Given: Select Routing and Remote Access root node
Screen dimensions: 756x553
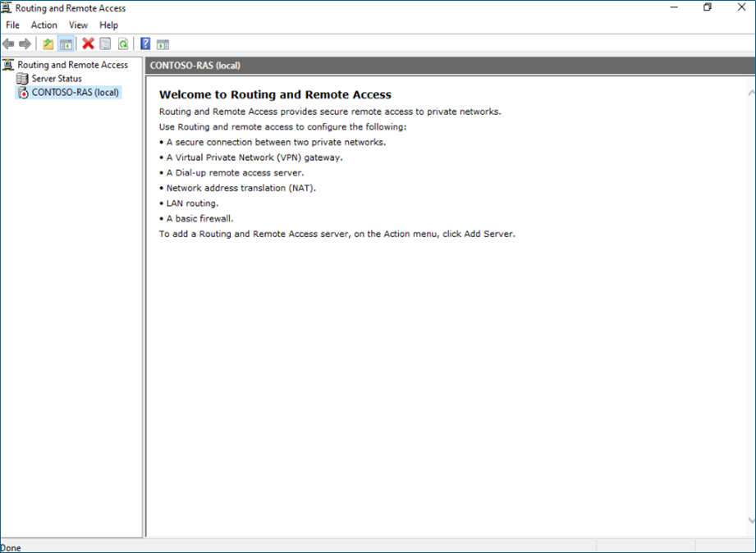Looking at the screenshot, I should (72, 65).
